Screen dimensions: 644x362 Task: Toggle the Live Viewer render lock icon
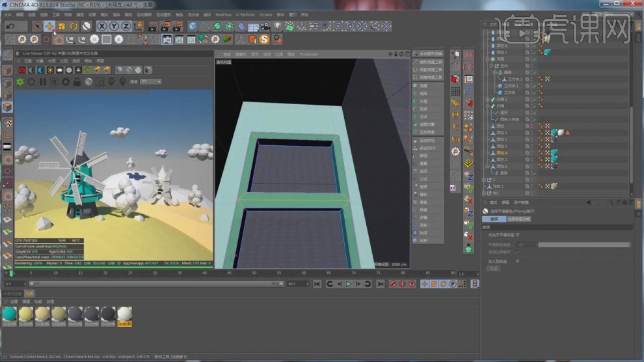click(77, 82)
